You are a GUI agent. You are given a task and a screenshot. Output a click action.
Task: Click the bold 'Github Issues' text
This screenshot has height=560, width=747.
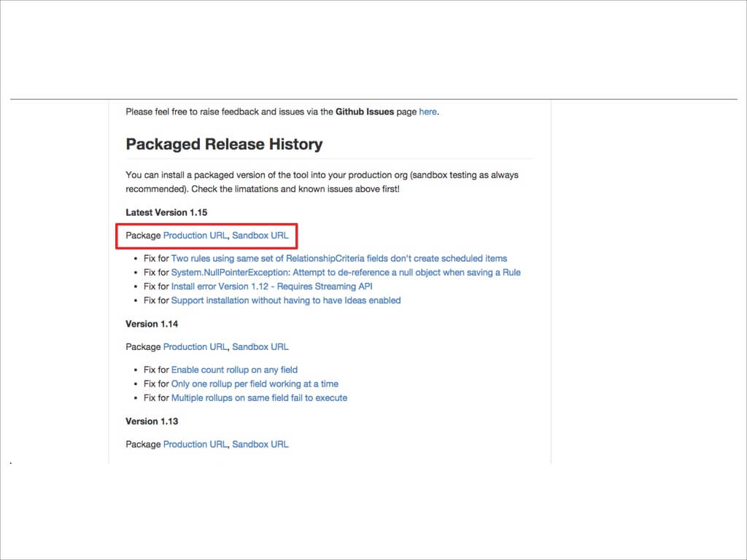click(x=365, y=112)
